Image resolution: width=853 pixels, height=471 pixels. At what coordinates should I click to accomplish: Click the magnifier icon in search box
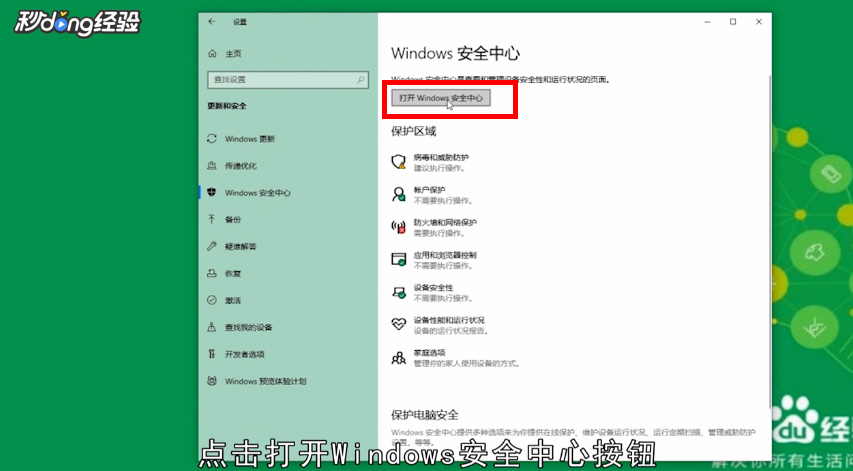click(361, 79)
